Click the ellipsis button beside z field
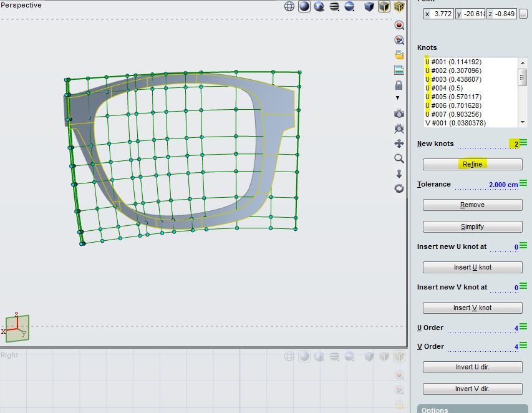The image size is (532, 413). [x=523, y=14]
